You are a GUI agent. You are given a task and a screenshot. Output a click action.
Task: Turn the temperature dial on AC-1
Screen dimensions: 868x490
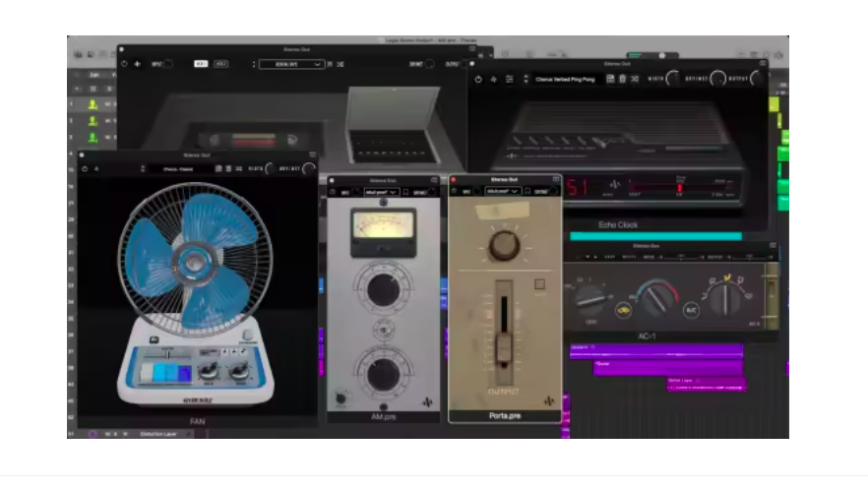click(656, 299)
